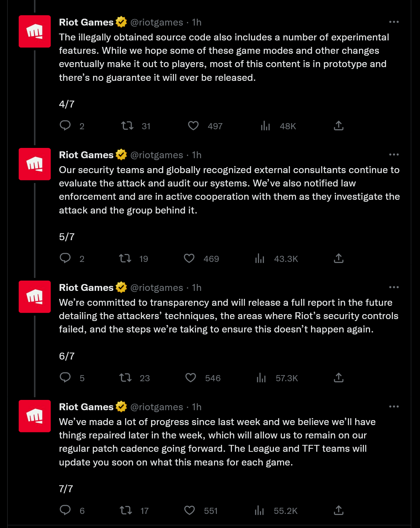This screenshot has width=420, height=528.
Task: Retweet the 7/7 tweet with 17 retweets
Action: tap(126, 510)
